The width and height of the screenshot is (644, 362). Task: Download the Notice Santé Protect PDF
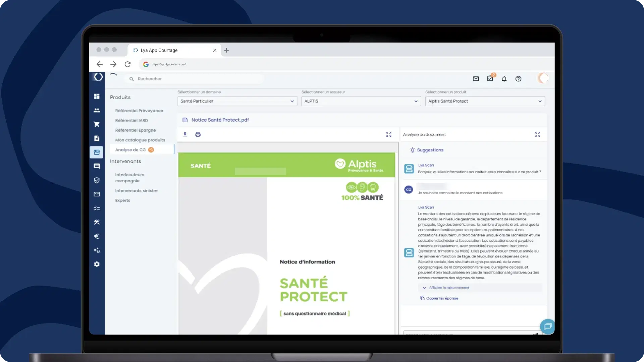(185, 134)
